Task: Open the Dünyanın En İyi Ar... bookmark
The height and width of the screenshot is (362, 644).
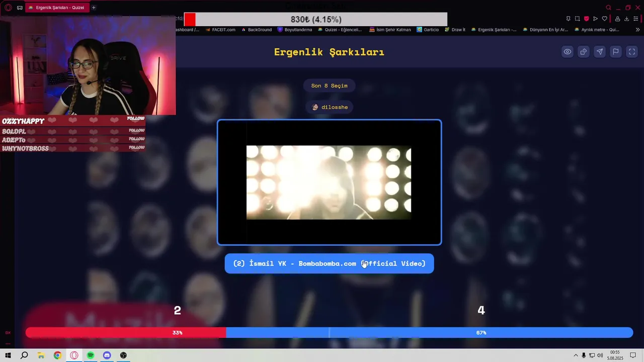Action: pyautogui.click(x=545, y=30)
